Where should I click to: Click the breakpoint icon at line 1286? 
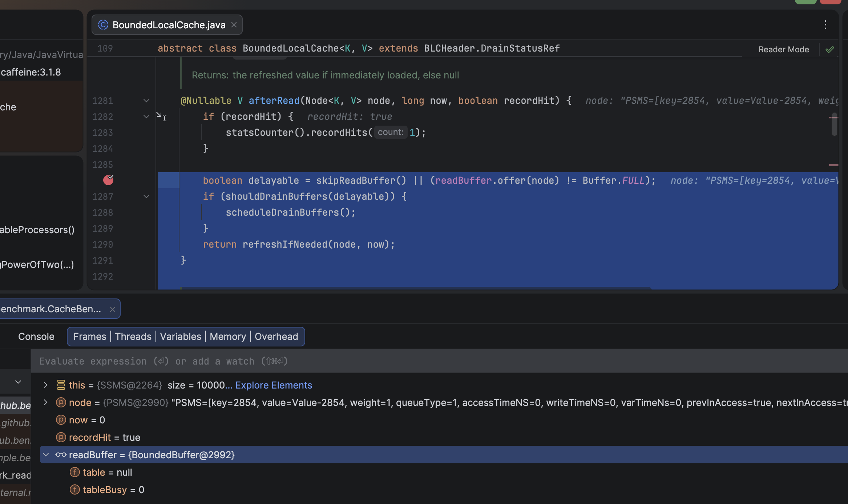(108, 180)
